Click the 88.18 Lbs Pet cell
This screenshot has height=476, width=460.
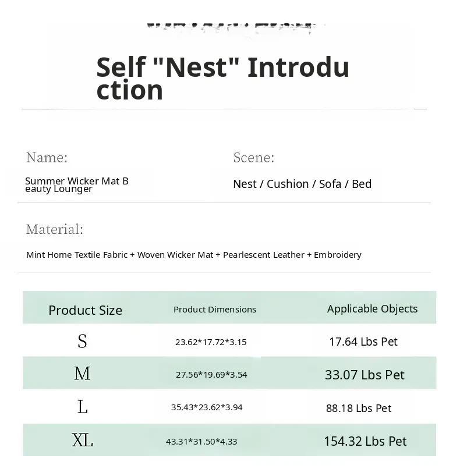coord(359,408)
